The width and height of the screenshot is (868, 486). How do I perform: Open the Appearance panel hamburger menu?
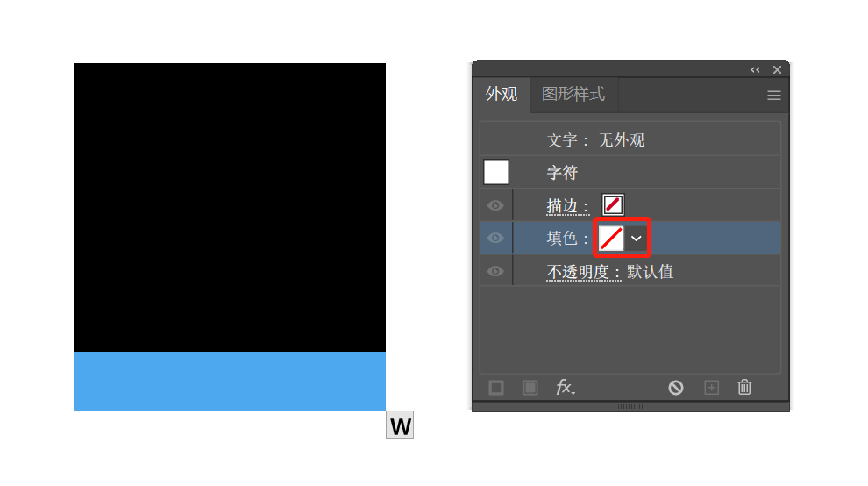pyautogui.click(x=774, y=96)
